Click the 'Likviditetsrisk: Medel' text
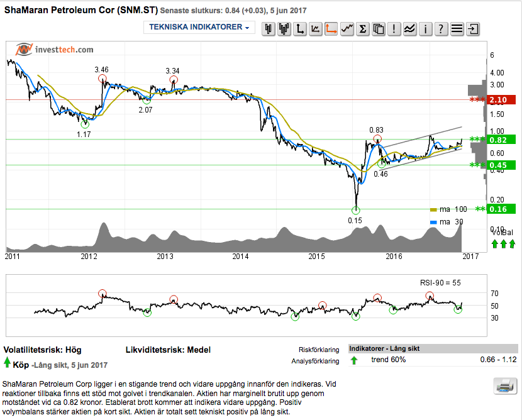The width and height of the screenshot is (522, 420). (168, 350)
